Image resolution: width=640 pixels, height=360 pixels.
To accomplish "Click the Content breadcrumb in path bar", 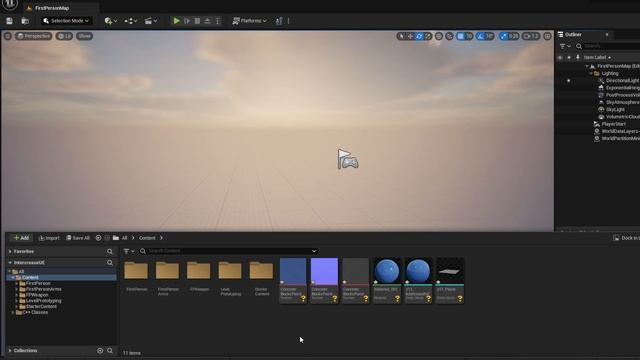I will point(147,238).
